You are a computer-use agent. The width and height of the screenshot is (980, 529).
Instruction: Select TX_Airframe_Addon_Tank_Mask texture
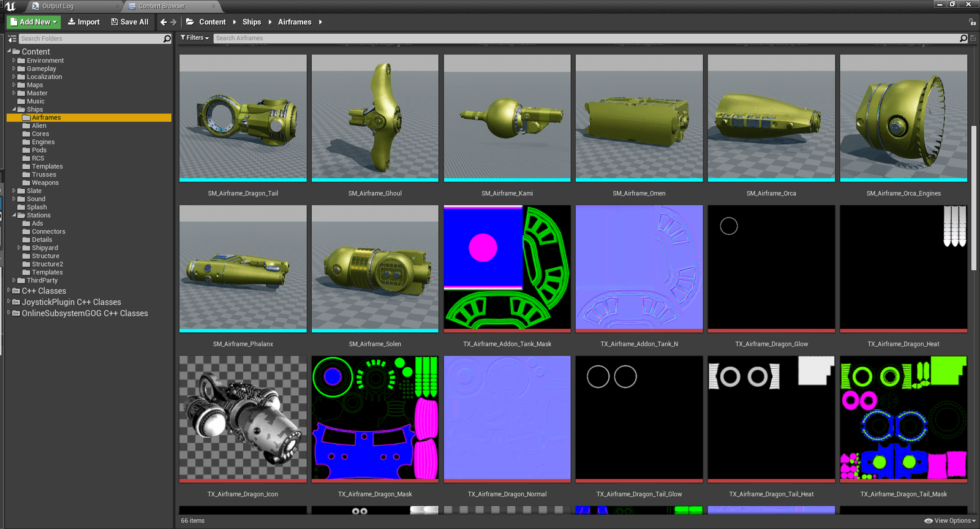point(507,268)
